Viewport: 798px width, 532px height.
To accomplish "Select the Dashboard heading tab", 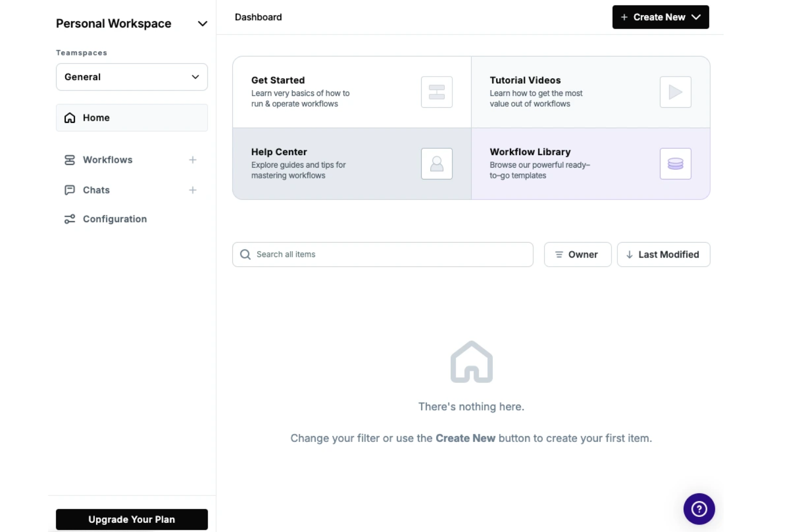I will pyautogui.click(x=258, y=17).
